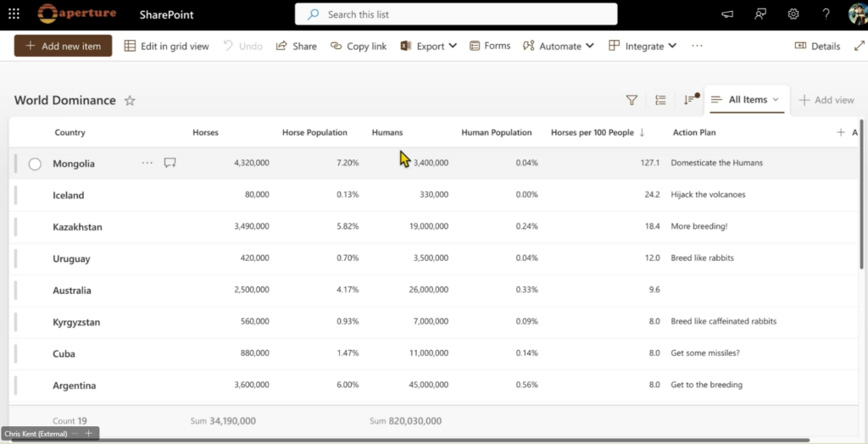Open the Kazakhstan item
The width and height of the screenshot is (868, 444).
click(77, 227)
